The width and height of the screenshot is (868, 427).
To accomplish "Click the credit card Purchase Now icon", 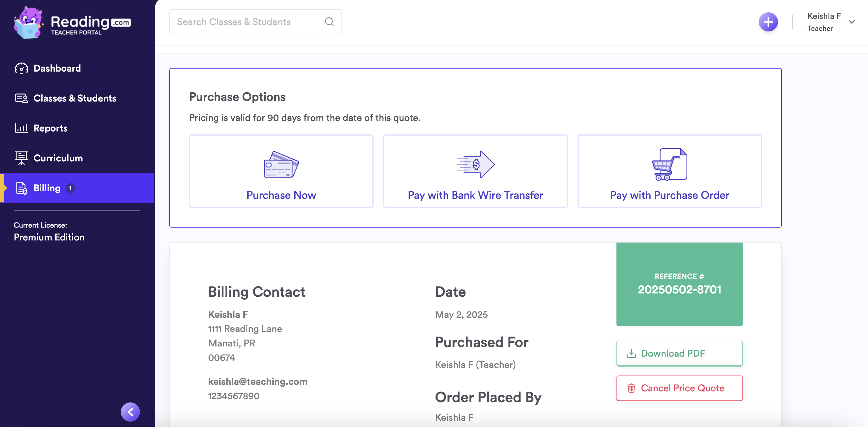I will tap(281, 165).
